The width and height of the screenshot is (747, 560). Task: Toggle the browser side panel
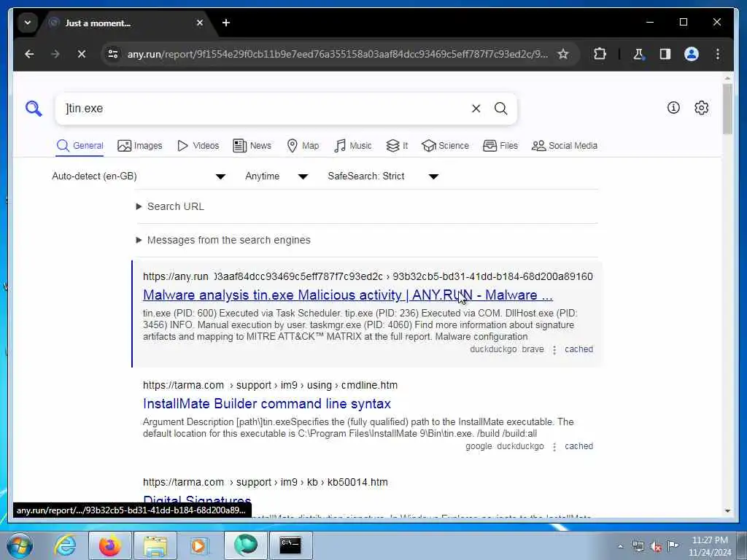[x=665, y=54]
